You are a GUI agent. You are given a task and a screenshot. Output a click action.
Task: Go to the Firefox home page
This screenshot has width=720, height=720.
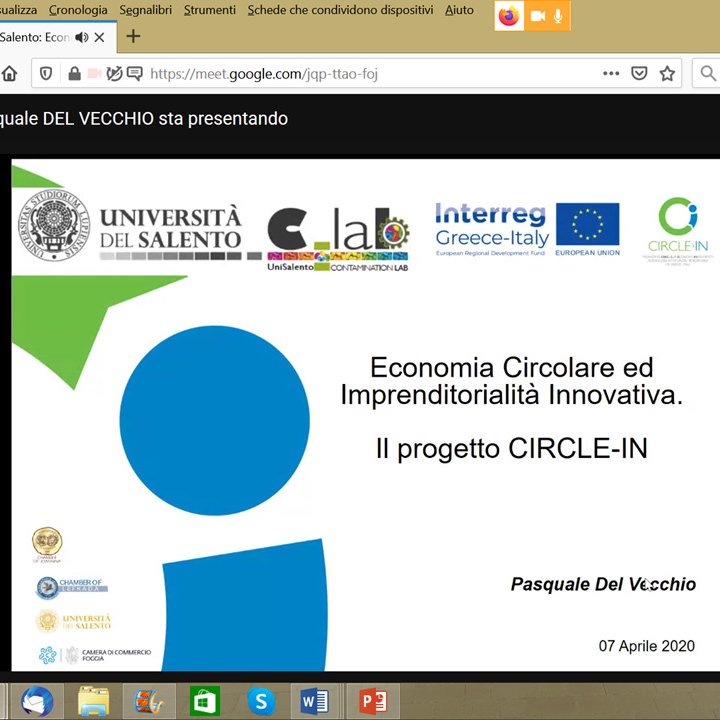(9, 73)
